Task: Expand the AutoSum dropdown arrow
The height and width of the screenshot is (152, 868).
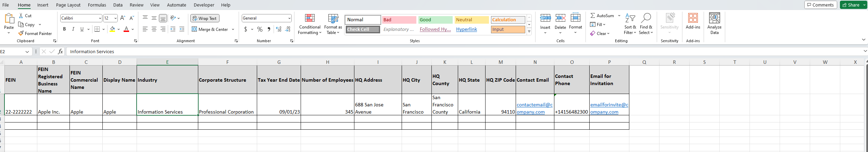Action: coord(619,15)
